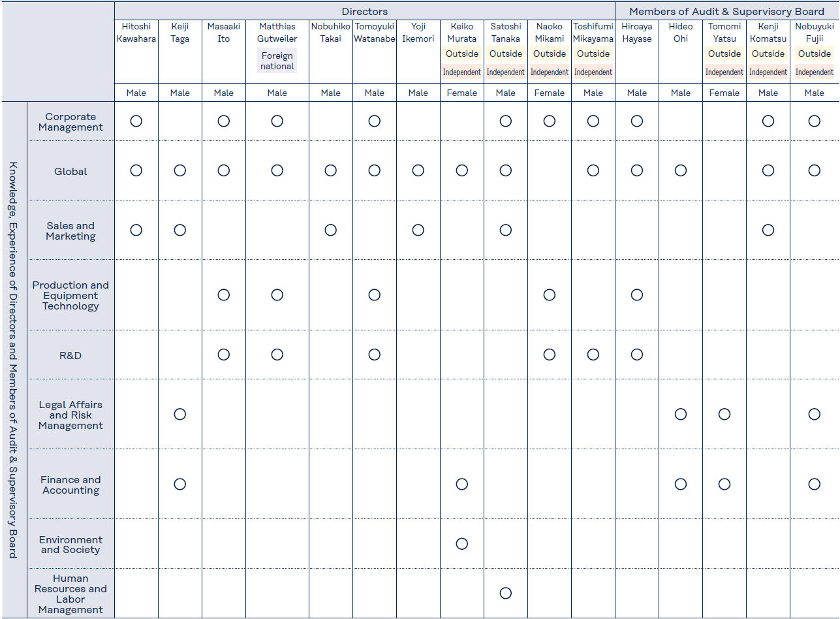Click the Corporate Management row label
This screenshot has height=619, width=840.
[x=70, y=122]
